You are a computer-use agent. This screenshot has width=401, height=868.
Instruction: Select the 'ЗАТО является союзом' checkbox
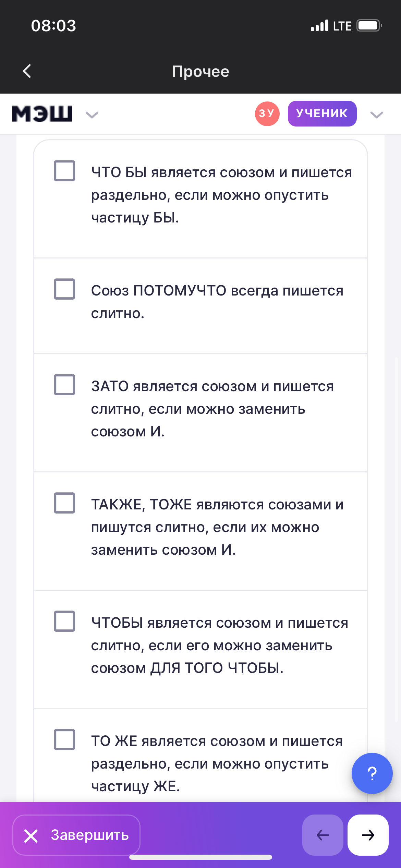[x=64, y=385]
